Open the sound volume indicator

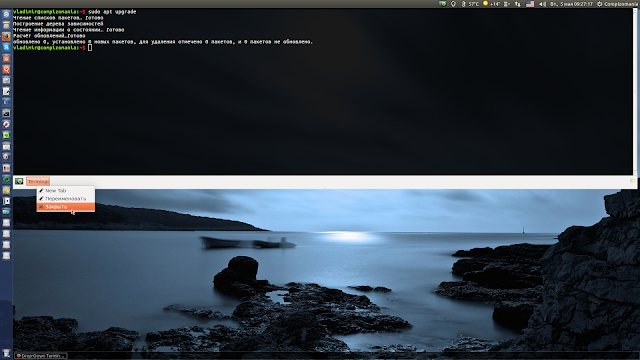[542, 4]
